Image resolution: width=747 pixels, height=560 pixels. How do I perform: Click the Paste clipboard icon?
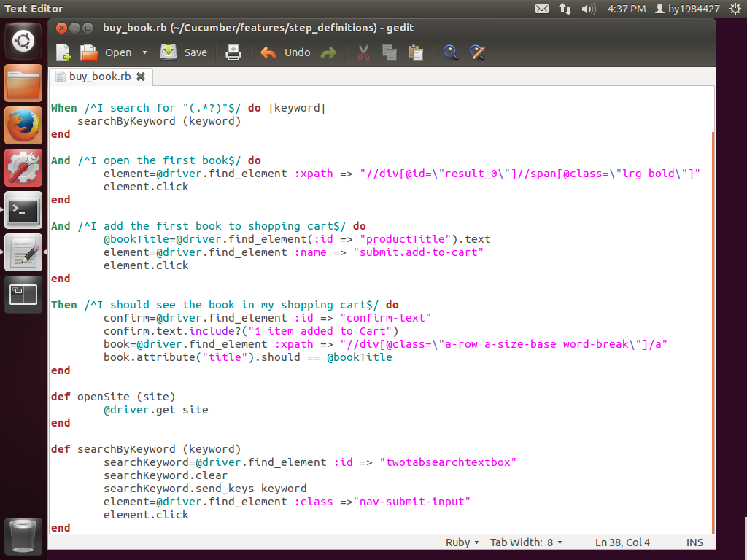pos(415,52)
